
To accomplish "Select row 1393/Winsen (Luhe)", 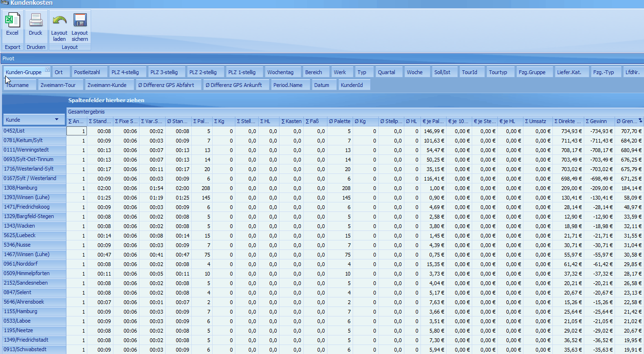I will [x=33, y=197].
